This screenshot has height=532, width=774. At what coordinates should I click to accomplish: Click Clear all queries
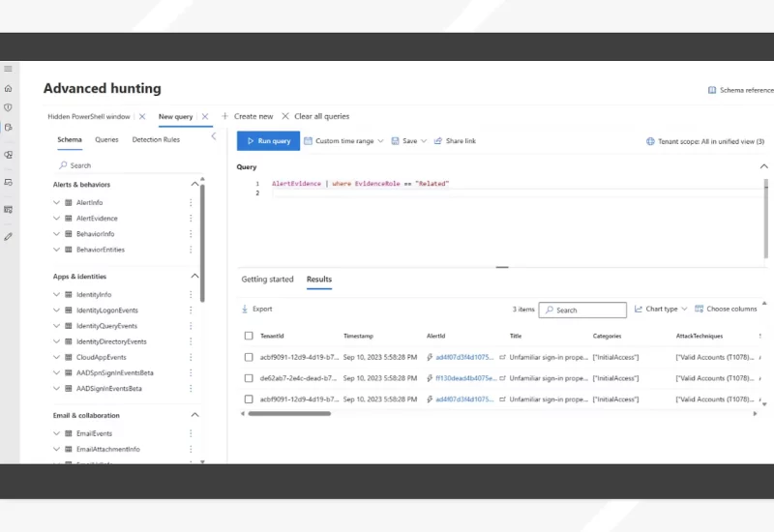point(315,116)
